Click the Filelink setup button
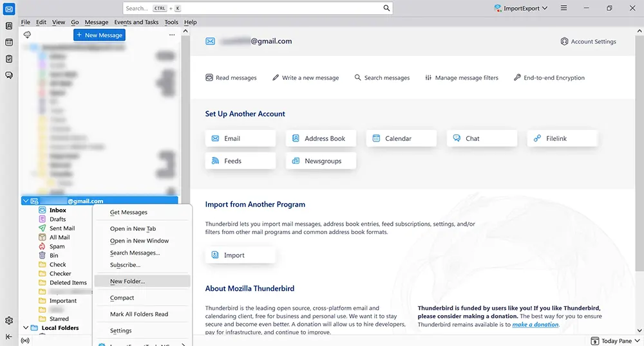This screenshot has width=644, height=346. click(562, 138)
